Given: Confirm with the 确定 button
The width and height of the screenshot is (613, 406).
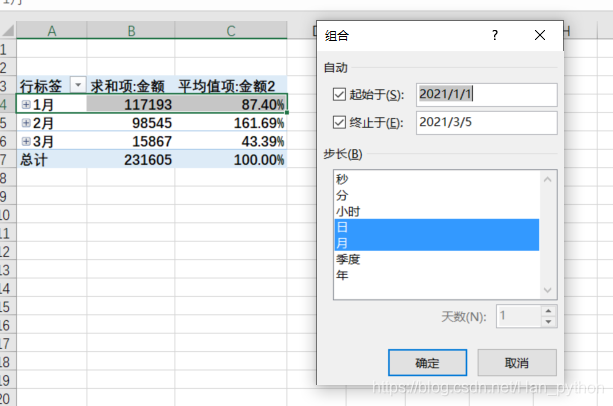Looking at the screenshot, I should coord(427,363).
